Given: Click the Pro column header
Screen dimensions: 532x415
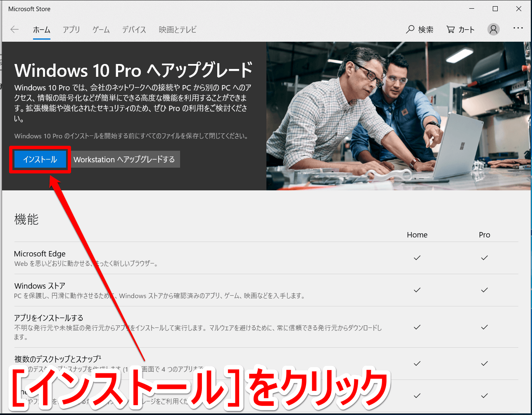Looking at the screenshot, I should click(x=484, y=235).
